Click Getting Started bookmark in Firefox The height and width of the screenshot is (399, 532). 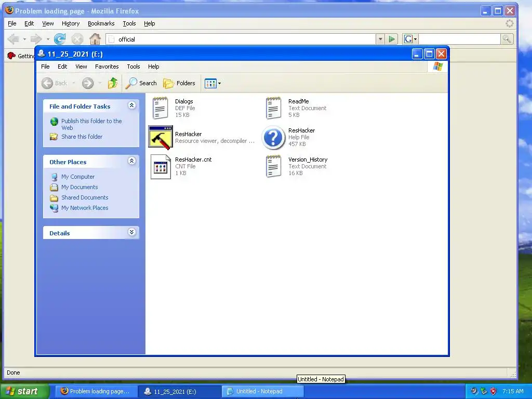(22, 56)
